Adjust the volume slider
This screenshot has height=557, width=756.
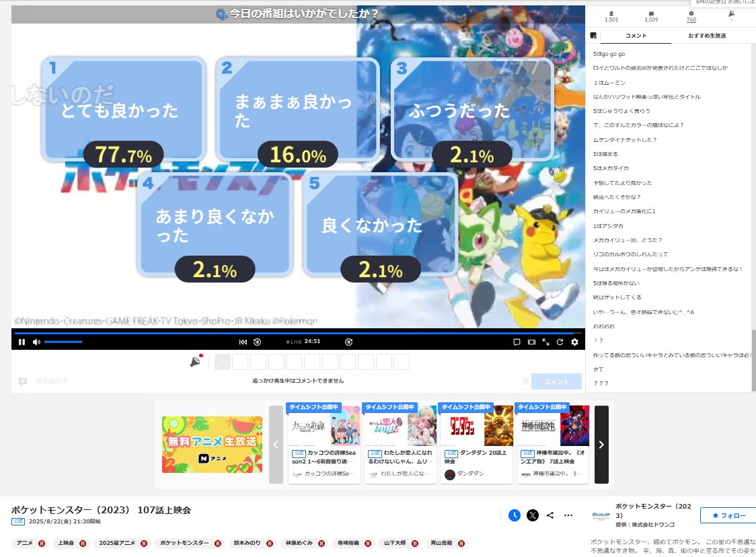[x=63, y=342]
